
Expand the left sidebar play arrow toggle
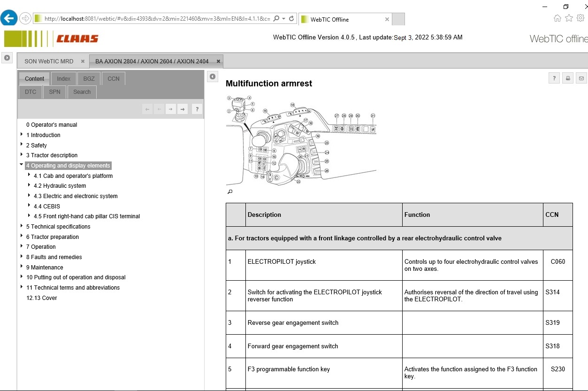[7, 58]
